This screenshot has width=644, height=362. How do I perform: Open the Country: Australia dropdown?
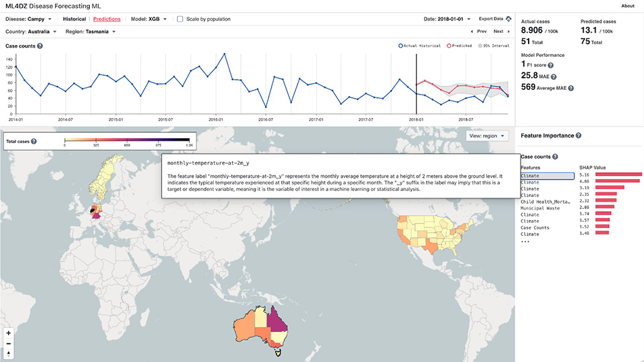pos(31,32)
